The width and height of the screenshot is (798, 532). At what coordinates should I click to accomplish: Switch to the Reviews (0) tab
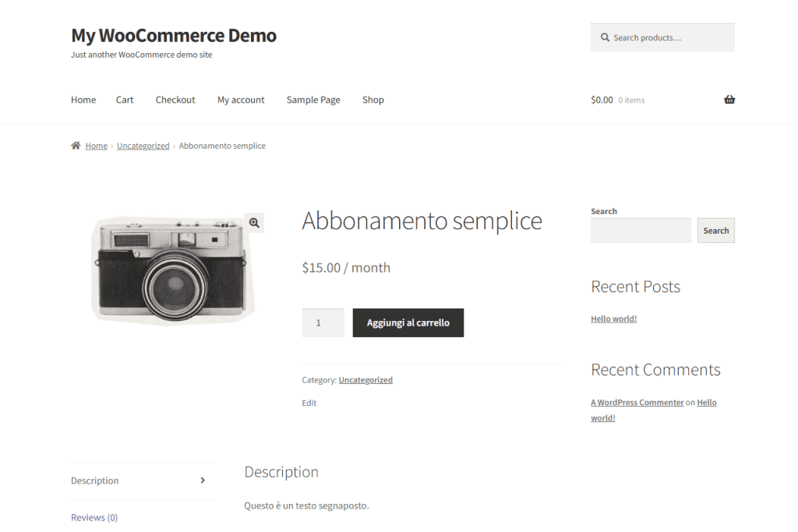94,516
